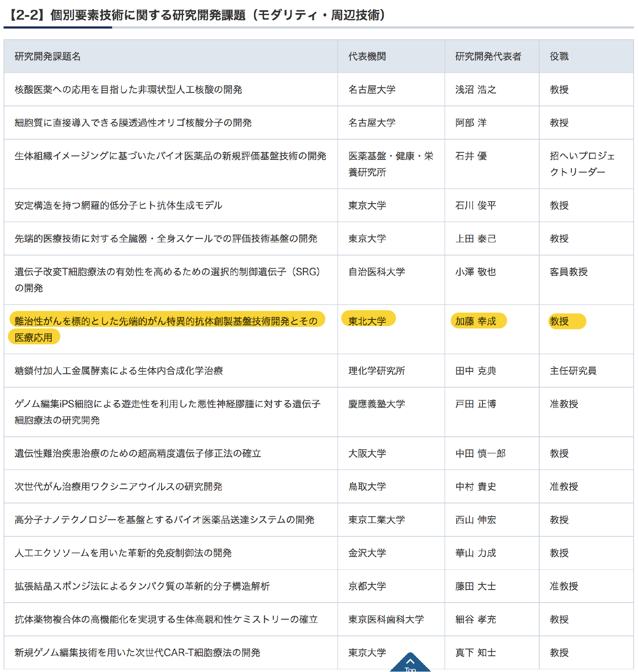This screenshot has height=672, width=638.
Task: Click the institution 京都大学
Action: click(367, 587)
